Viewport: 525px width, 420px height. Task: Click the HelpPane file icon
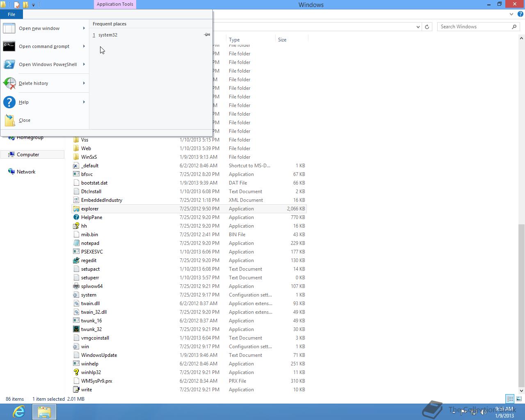[76, 217]
